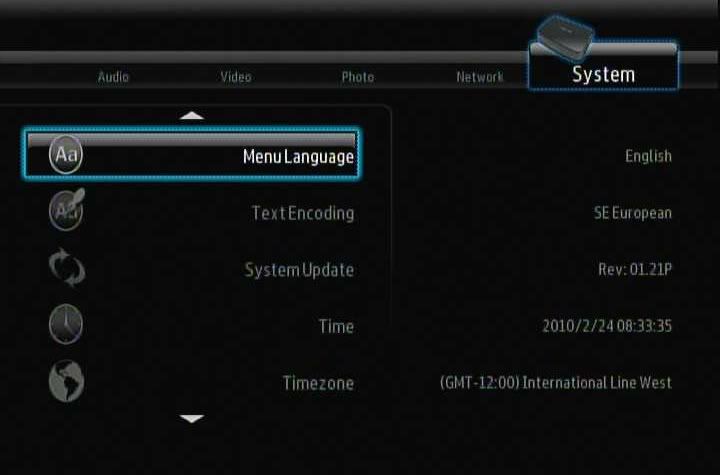720x475 pixels.
Task: Click the Time clock icon
Action: point(66,325)
